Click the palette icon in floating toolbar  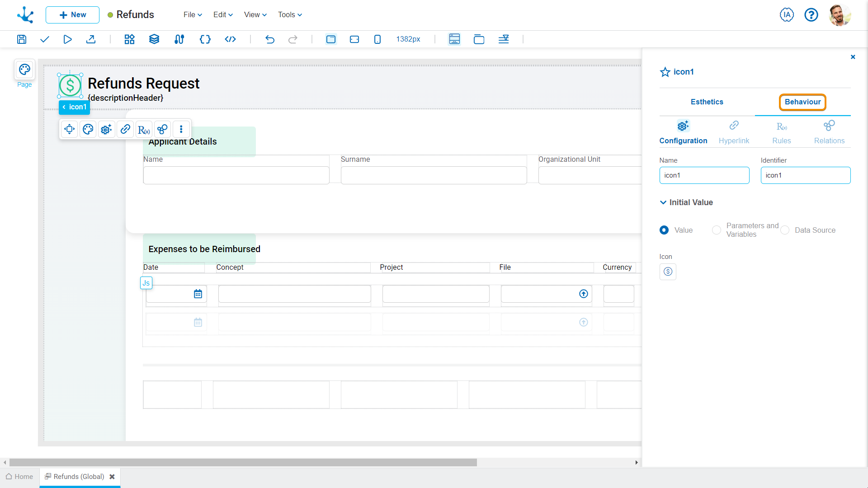click(x=88, y=130)
